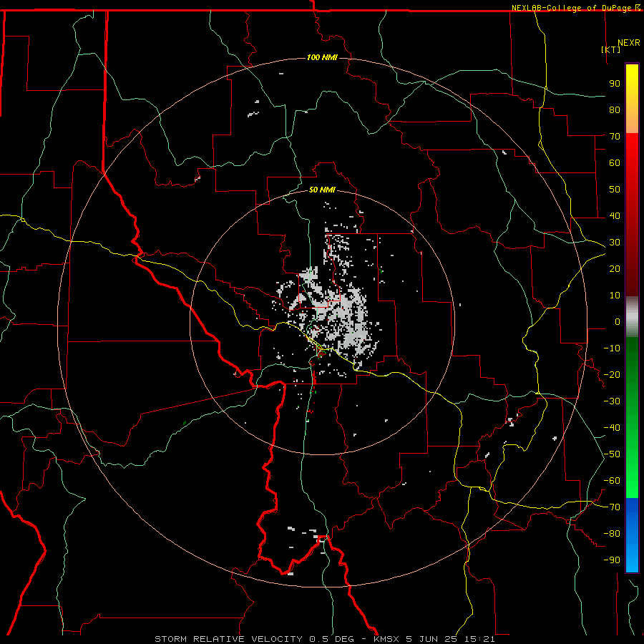The image size is (644, 644).
Task: Click the -30 knot scale label
Action: 612,401
